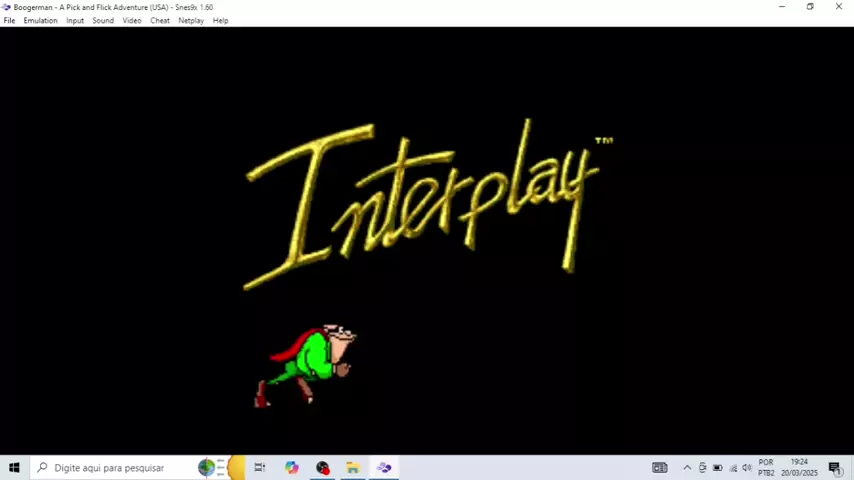The width and height of the screenshot is (854, 480).
Task: Open the Windows Start menu
Action: tap(14, 467)
